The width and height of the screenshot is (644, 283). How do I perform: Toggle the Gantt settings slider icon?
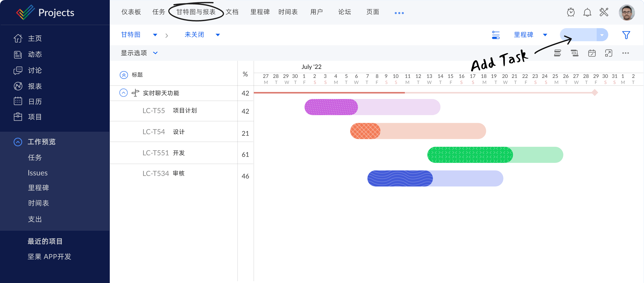pyautogui.click(x=496, y=35)
